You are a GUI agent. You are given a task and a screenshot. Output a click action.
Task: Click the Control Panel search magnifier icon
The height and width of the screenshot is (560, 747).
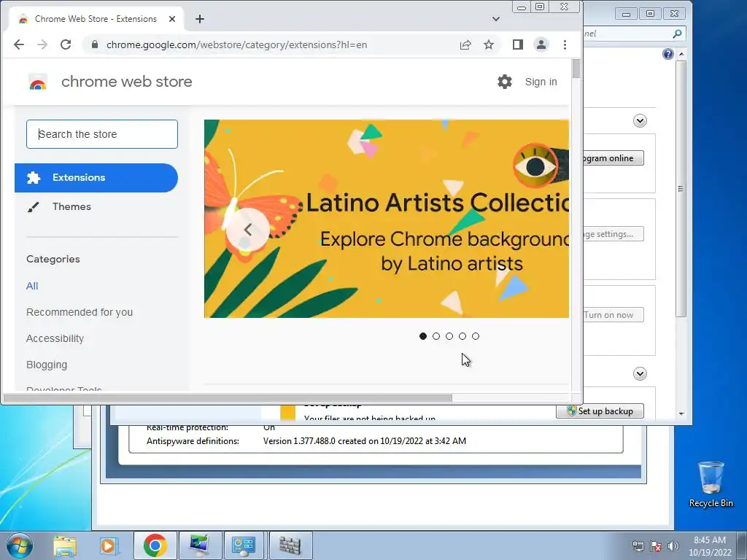[677, 34]
